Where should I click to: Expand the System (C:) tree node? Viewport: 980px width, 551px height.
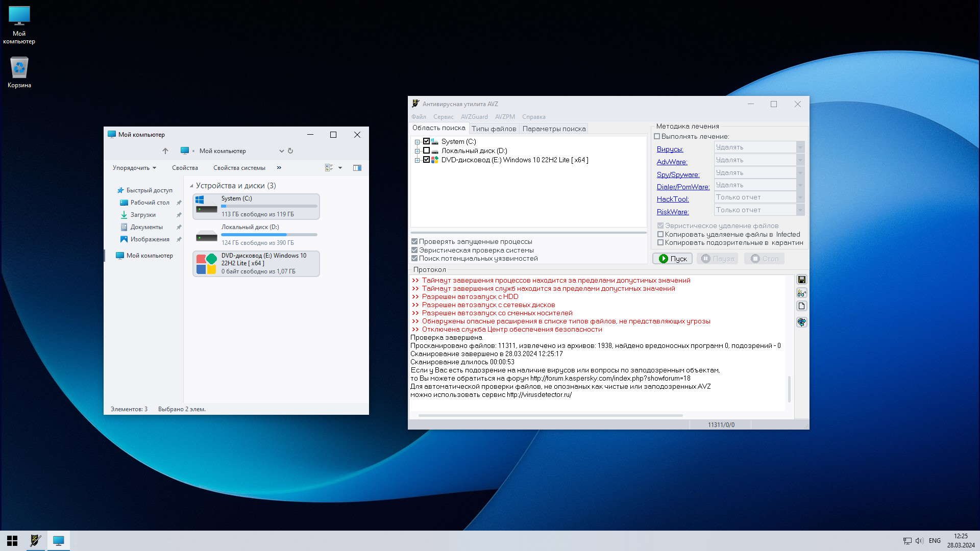click(417, 142)
